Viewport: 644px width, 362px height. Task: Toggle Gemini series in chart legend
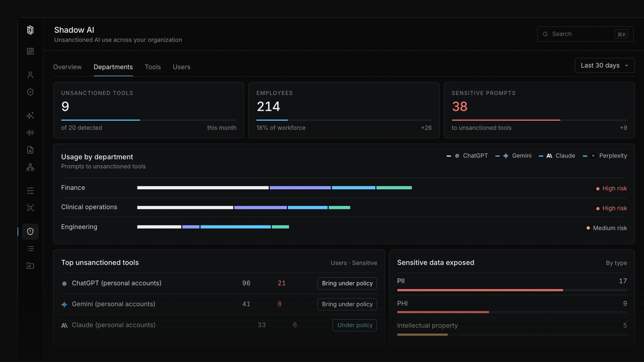[513, 155]
